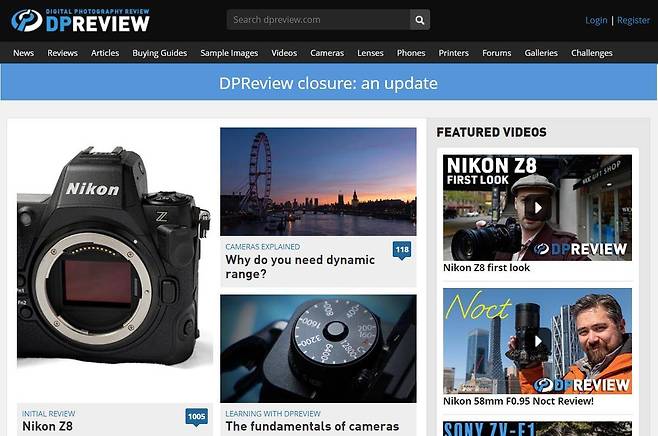Open 'The fundamentals of cameras' headline
This screenshot has height=436, width=658.
click(x=312, y=426)
